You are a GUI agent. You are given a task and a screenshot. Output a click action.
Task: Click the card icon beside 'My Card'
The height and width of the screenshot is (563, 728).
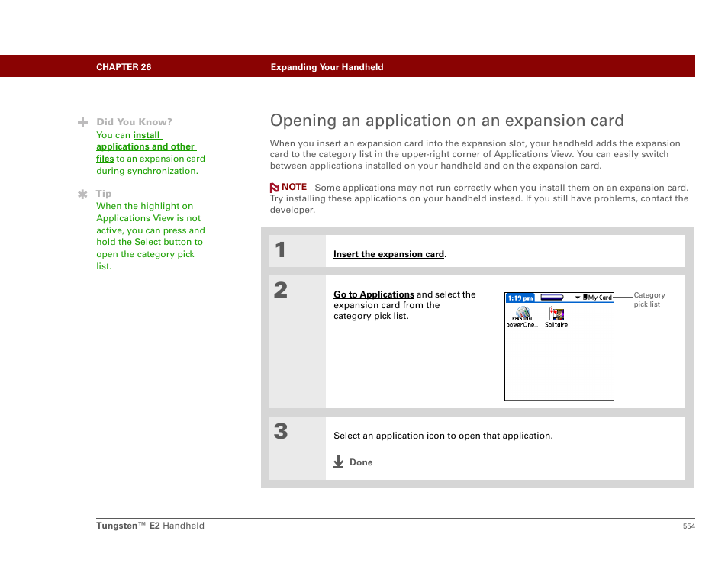pyautogui.click(x=585, y=297)
